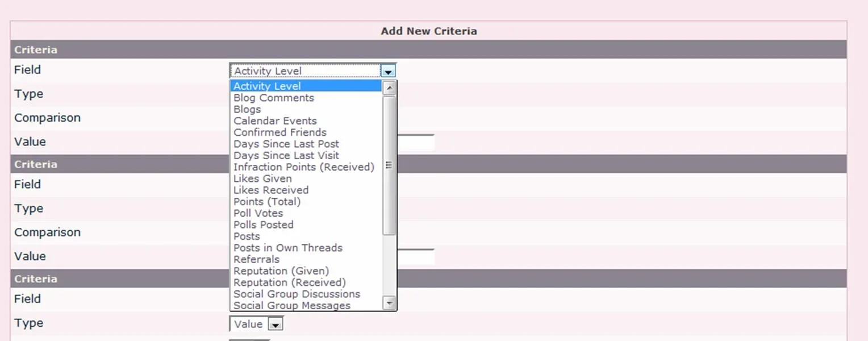The image size is (868, 341).
Task: Click the dropdown list scrollbar thumb
Action: 389,165
